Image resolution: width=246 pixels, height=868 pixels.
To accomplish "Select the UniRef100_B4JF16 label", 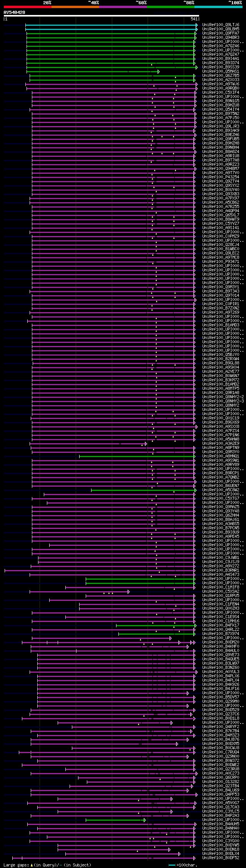I will pyautogui.click(x=221, y=688).
